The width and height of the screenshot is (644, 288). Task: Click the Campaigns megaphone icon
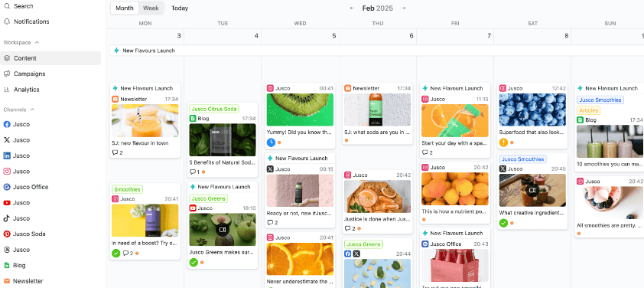7,74
